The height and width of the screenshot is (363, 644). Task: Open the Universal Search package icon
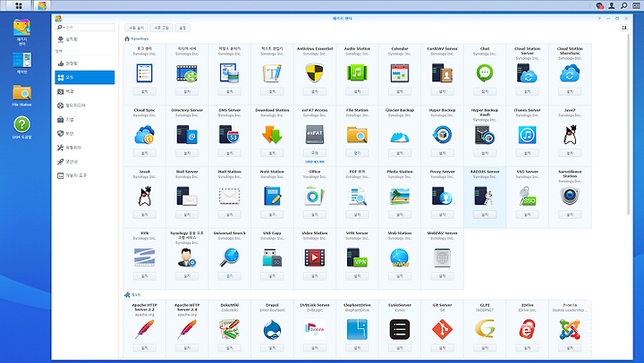(x=230, y=257)
